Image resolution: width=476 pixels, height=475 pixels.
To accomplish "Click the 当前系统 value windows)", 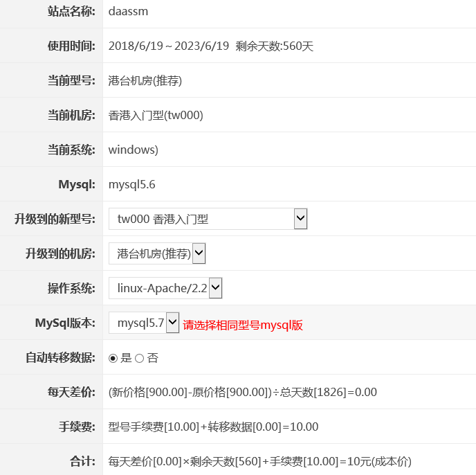I will [x=134, y=150].
